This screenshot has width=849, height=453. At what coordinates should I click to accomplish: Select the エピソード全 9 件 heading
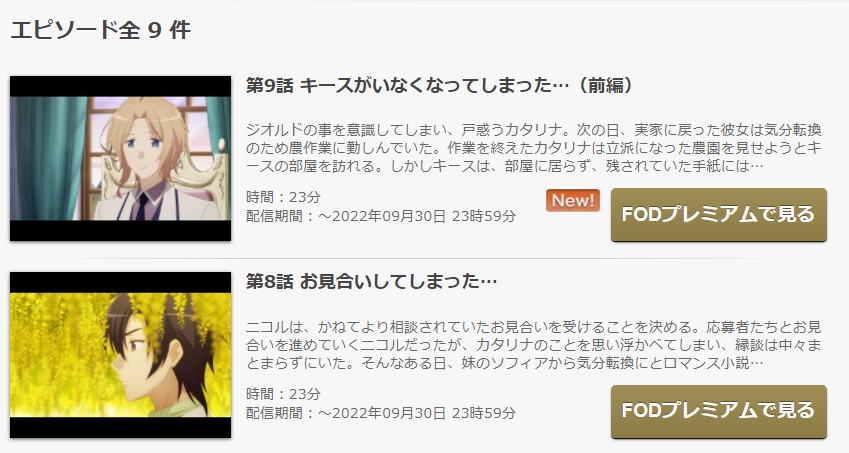pos(101,30)
